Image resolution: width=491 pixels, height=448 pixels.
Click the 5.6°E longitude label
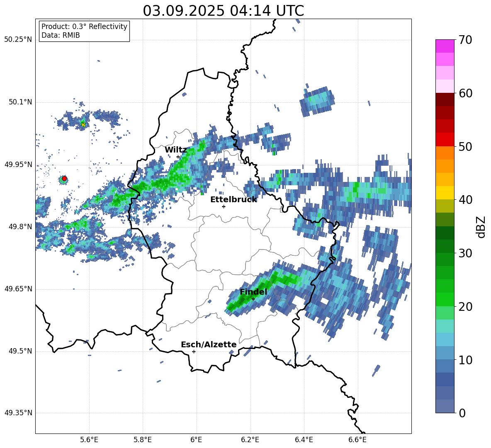[89, 440]
